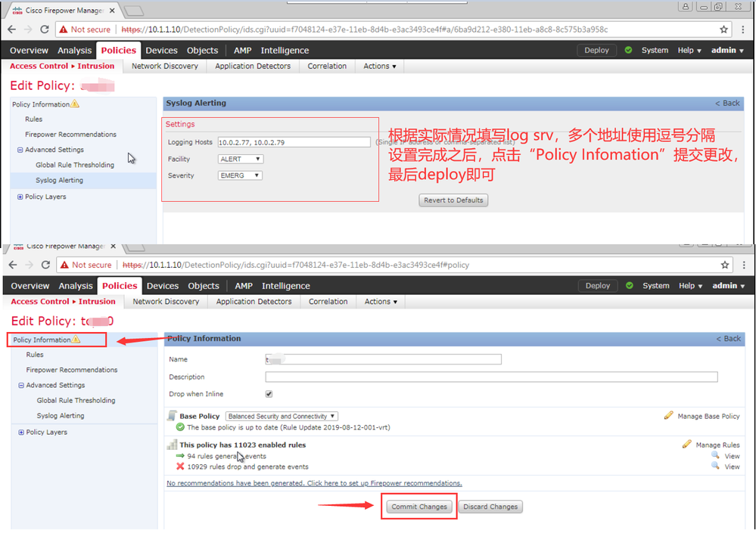The image size is (756, 549).
Task: Click the red X icon beside 10929 rules
Action: 180,466
